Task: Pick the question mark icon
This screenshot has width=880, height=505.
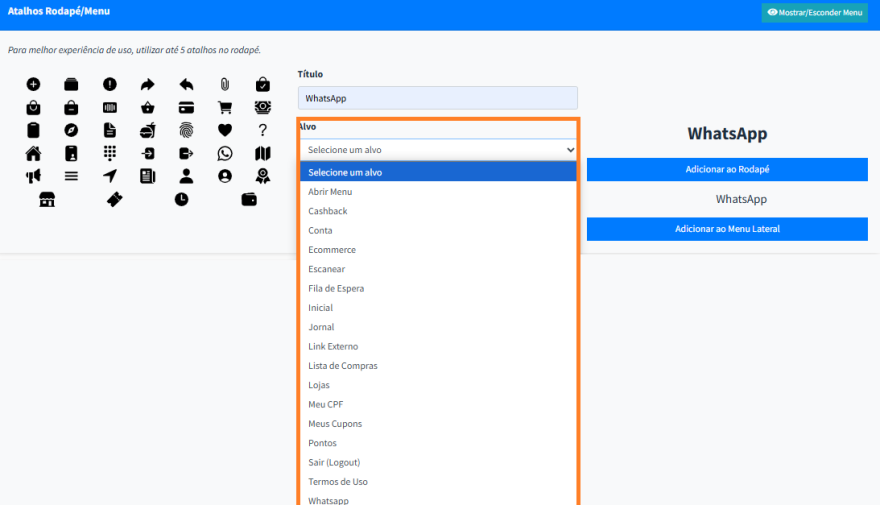Action: click(262, 130)
